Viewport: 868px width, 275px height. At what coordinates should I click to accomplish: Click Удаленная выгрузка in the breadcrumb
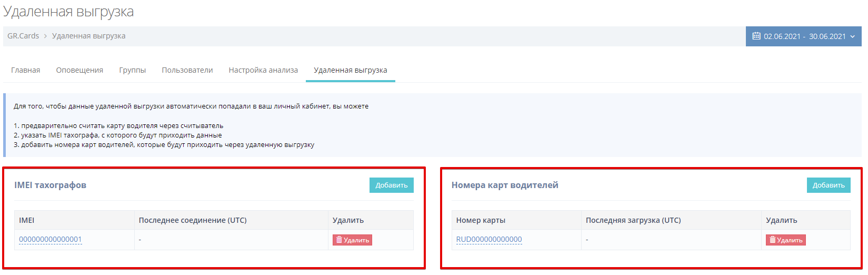click(x=88, y=36)
